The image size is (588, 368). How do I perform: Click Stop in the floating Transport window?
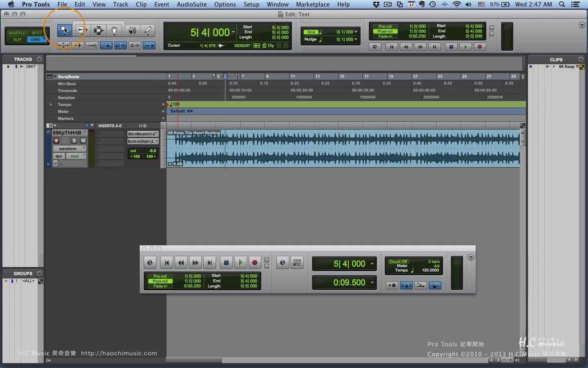tap(226, 263)
